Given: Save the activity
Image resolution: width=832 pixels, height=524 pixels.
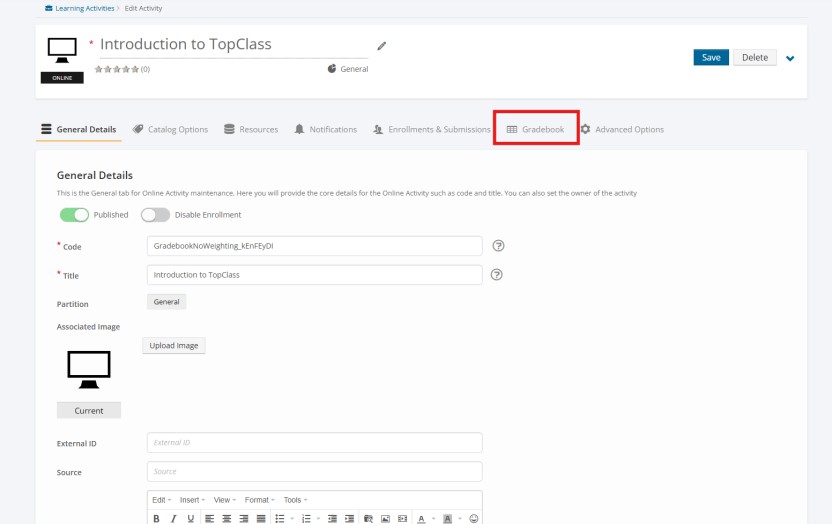Looking at the screenshot, I should pos(711,57).
